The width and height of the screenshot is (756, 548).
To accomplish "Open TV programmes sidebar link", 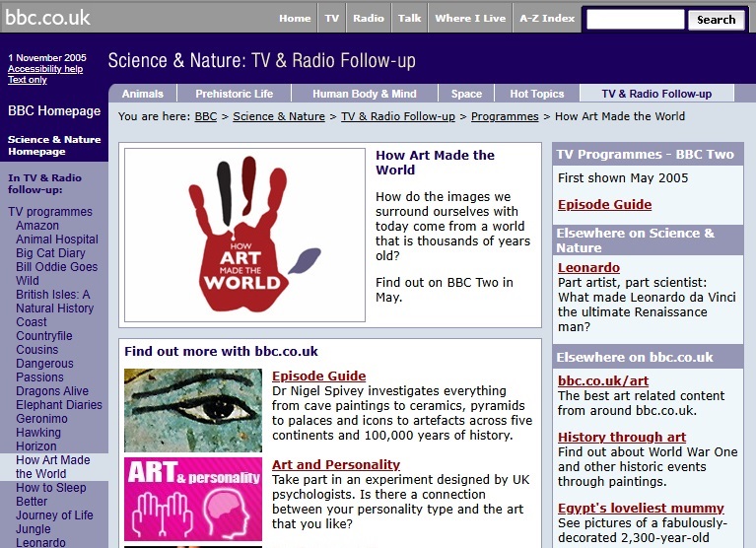I will pos(50,212).
